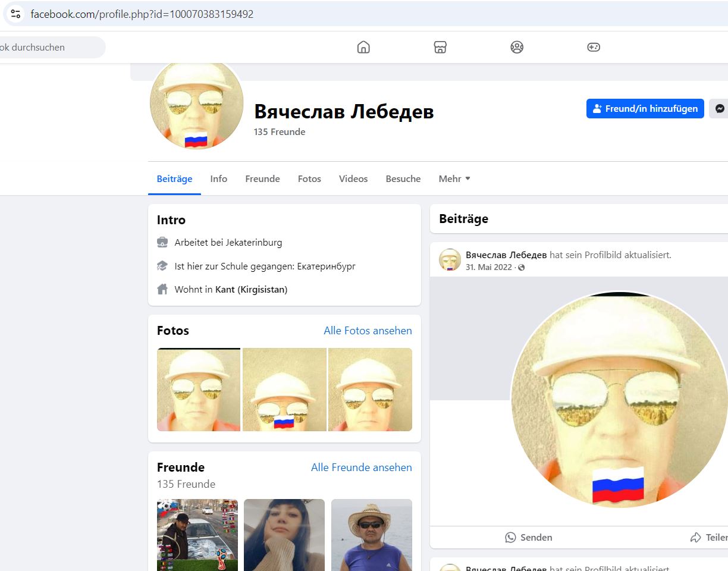
Task: Open the Fotos tab
Action: [309, 178]
